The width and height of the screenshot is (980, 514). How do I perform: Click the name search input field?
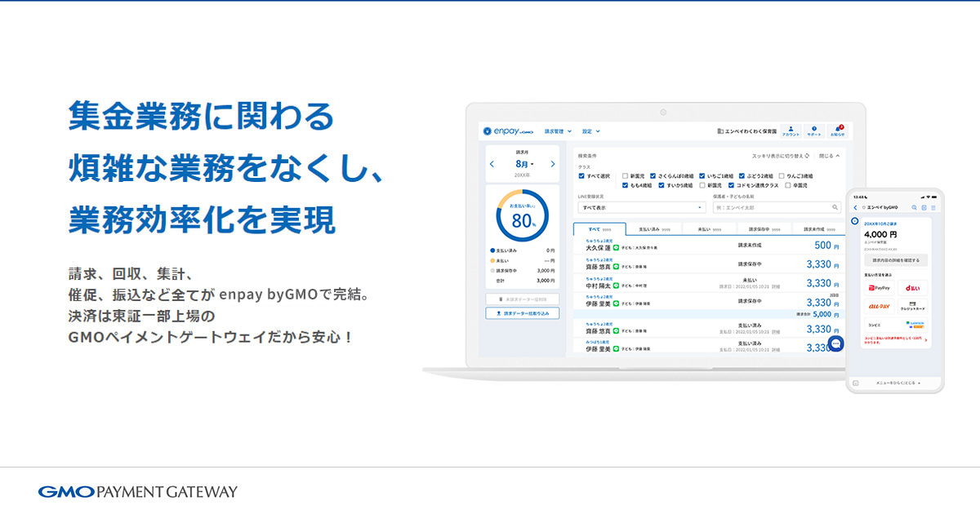coord(777,207)
